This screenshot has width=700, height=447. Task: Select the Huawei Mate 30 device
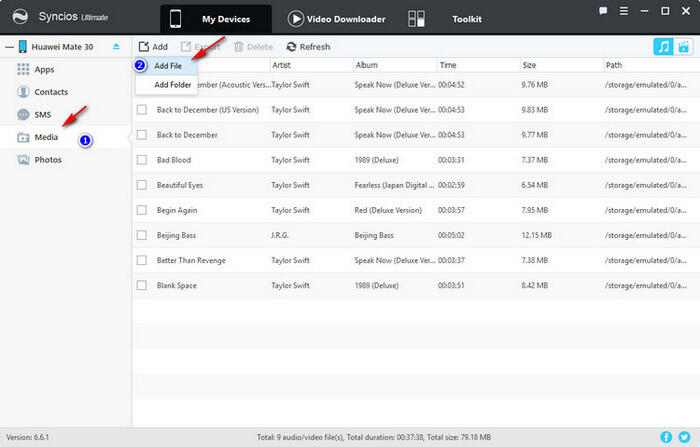click(62, 47)
